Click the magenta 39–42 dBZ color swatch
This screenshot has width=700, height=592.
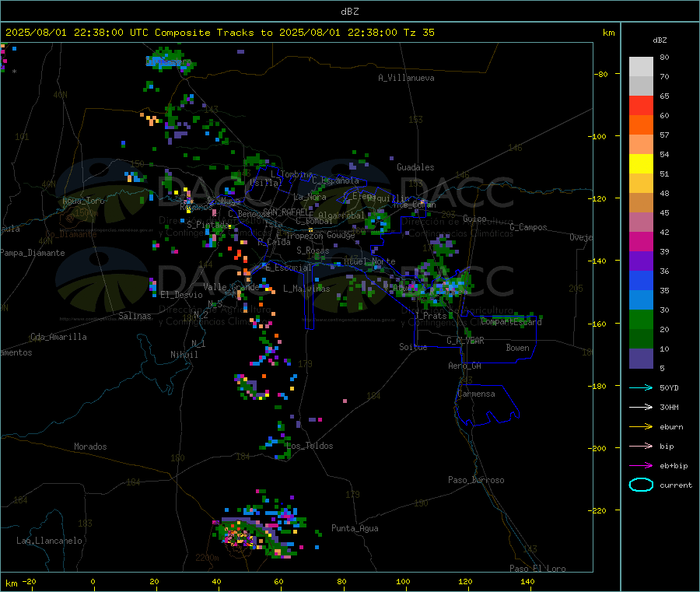click(641, 241)
